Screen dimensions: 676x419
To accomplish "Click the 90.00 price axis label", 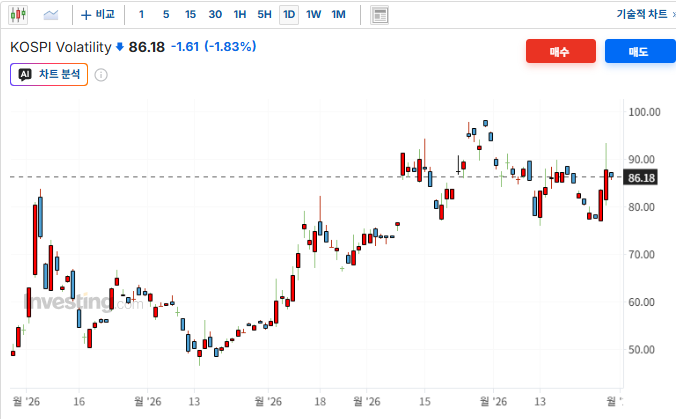I will point(642,159).
